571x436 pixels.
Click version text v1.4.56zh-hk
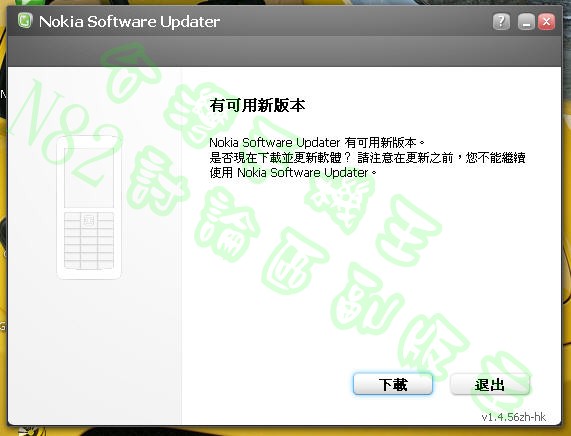pyautogui.click(x=513, y=417)
